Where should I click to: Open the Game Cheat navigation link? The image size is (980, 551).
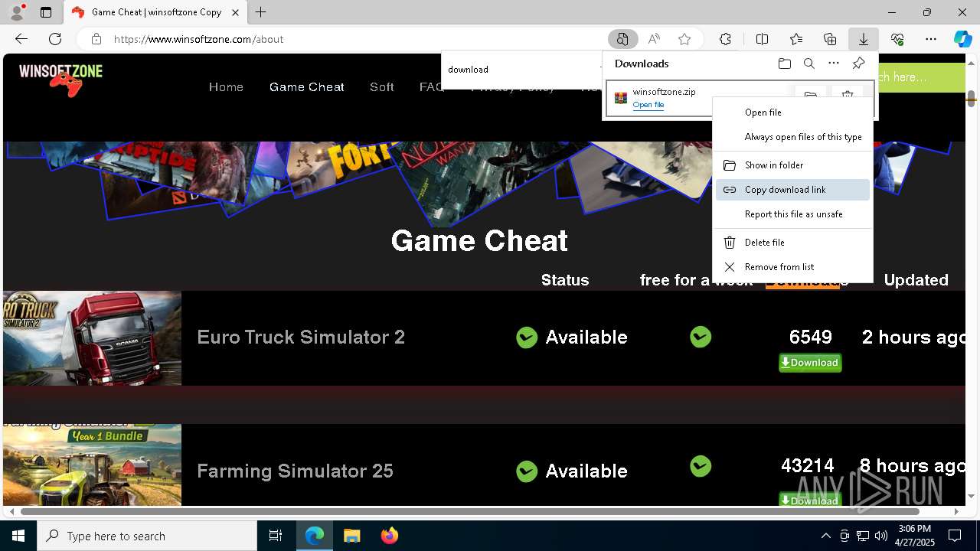click(x=306, y=87)
